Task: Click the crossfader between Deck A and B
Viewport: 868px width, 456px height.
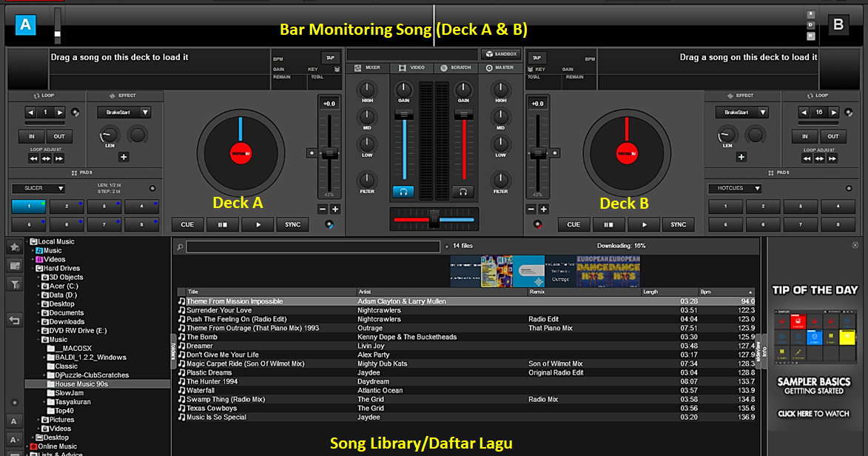Action: [x=434, y=219]
